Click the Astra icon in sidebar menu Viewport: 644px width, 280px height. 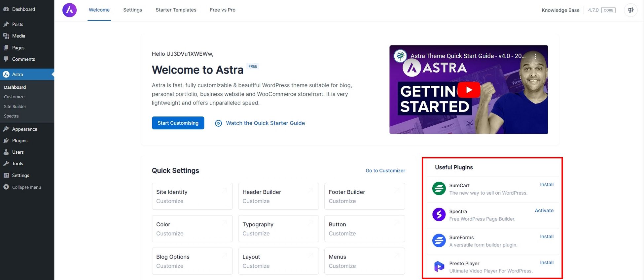[6, 75]
